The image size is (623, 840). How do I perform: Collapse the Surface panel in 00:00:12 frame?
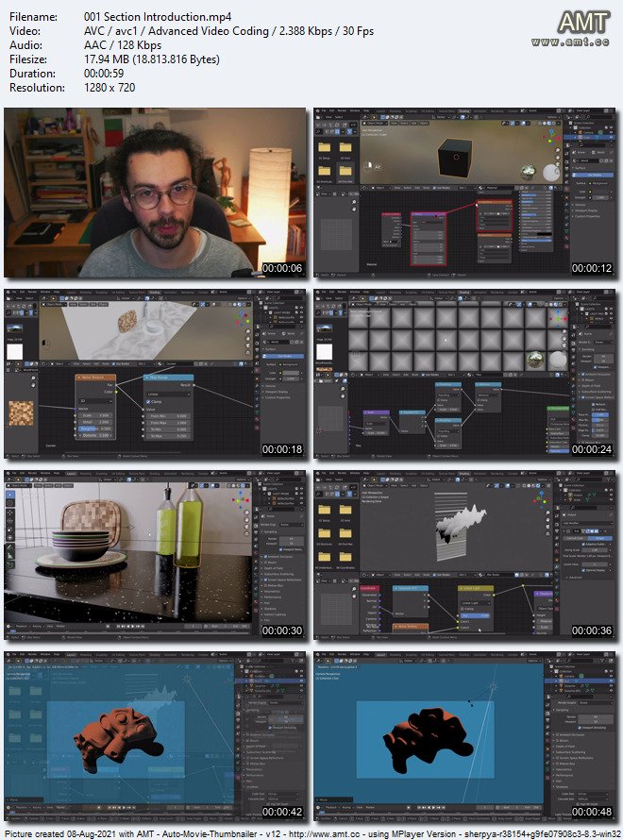[x=581, y=168]
